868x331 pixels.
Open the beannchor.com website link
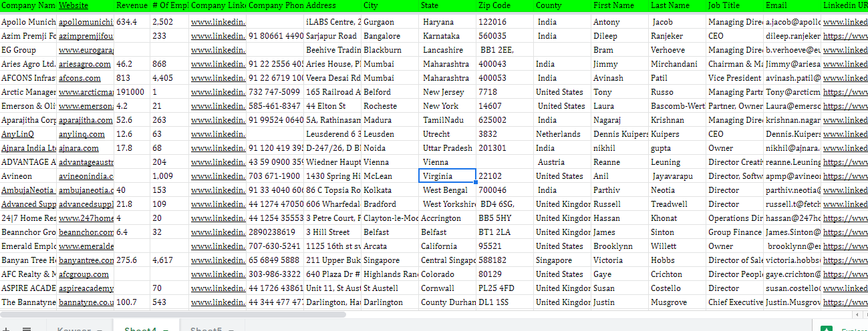(x=86, y=232)
